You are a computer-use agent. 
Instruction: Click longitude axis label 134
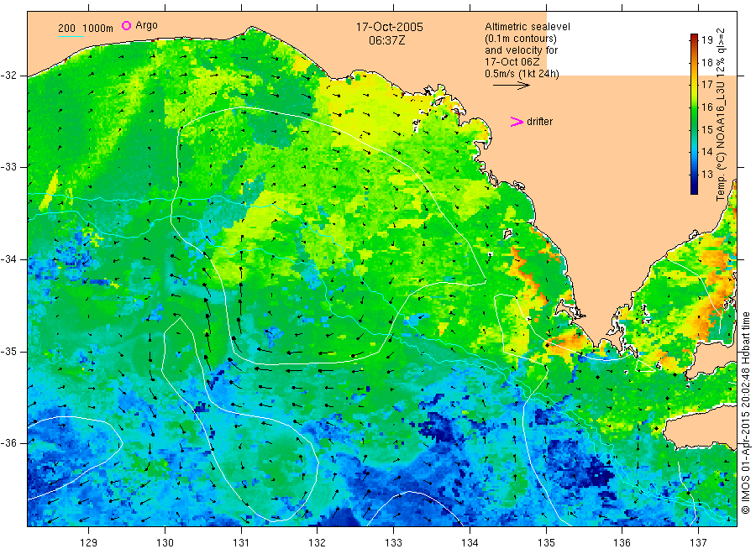tap(470, 543)
